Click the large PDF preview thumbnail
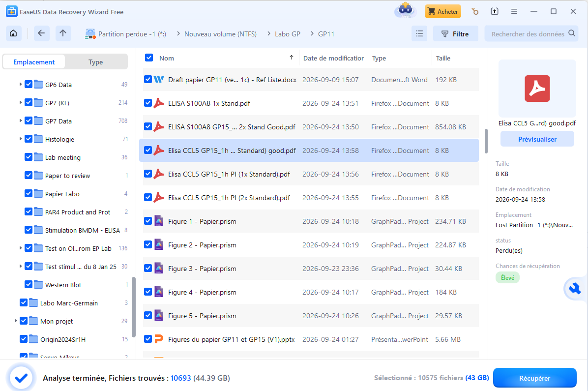 point(537,89)
